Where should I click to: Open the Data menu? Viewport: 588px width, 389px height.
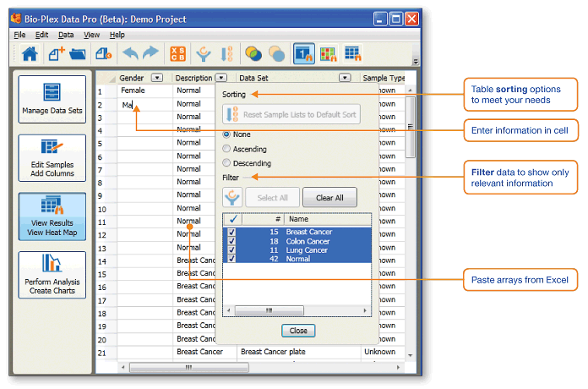pyautogui.click(x=66, y=35)
